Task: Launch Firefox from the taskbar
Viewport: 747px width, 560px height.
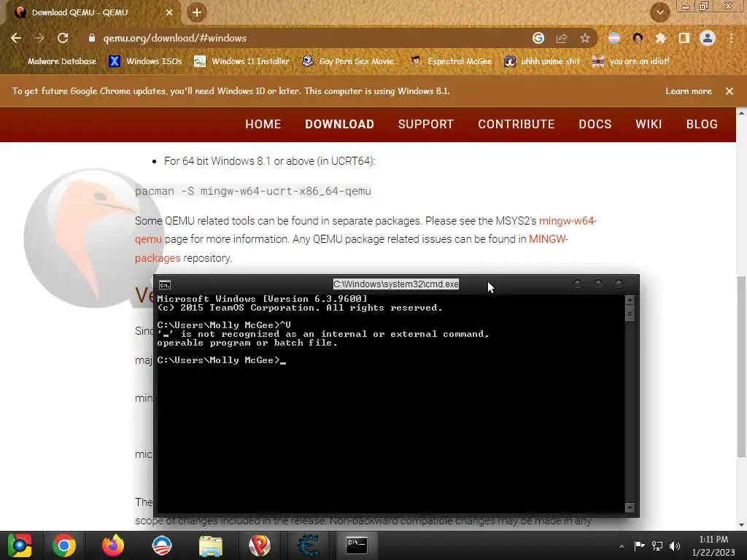Action: point(113,545)
